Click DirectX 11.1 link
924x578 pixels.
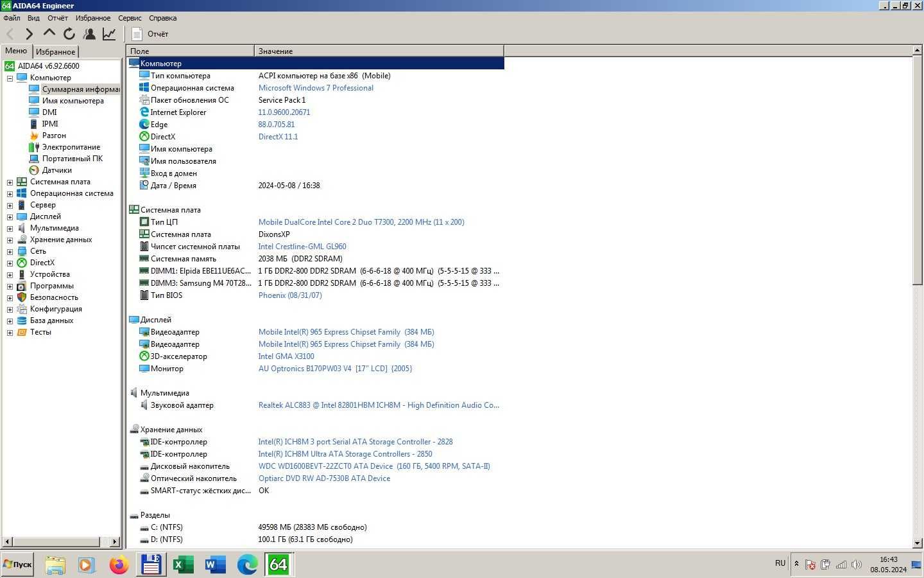[x=278, y=137]
